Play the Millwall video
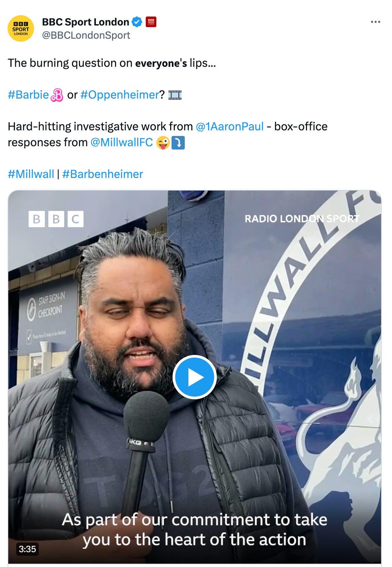 (194, 377)
